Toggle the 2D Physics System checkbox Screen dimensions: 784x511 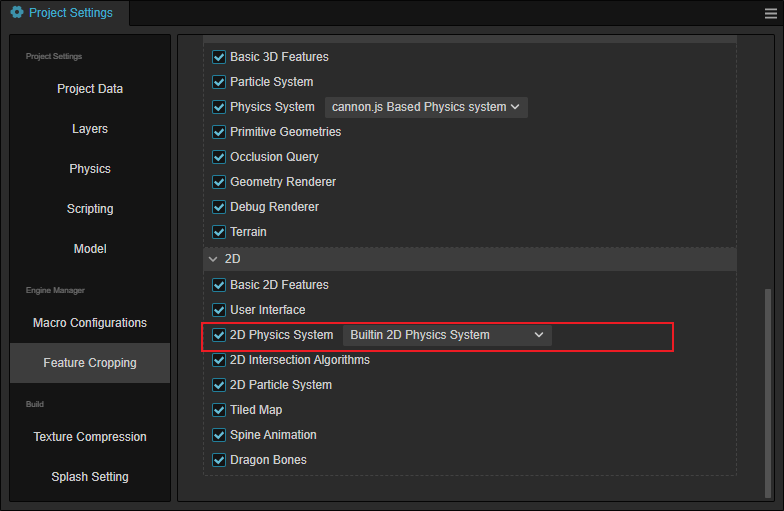219,335
